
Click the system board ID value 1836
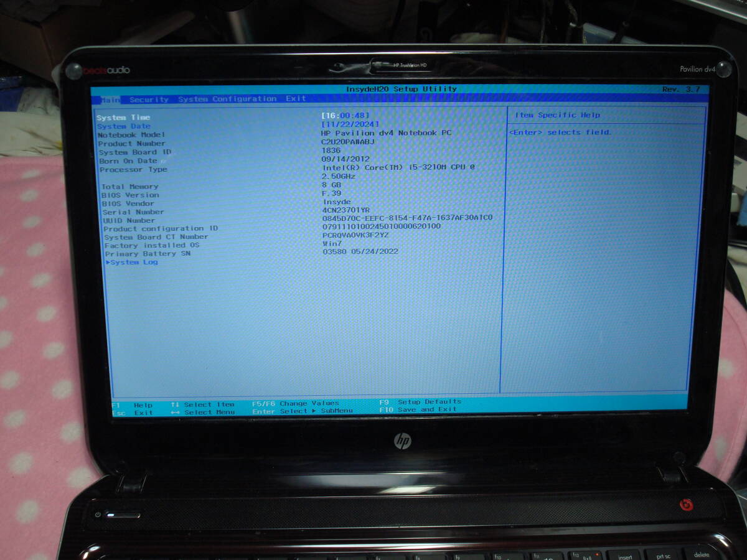[331, 151]
